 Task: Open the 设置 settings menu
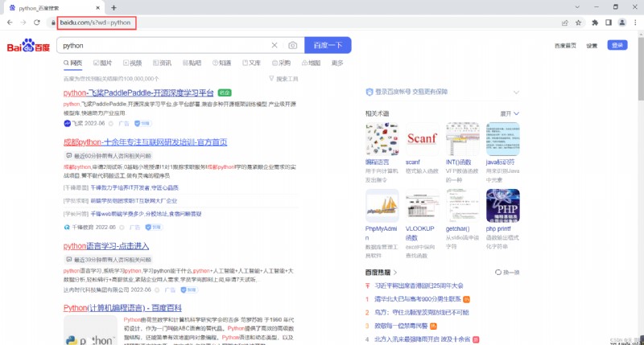592,46
